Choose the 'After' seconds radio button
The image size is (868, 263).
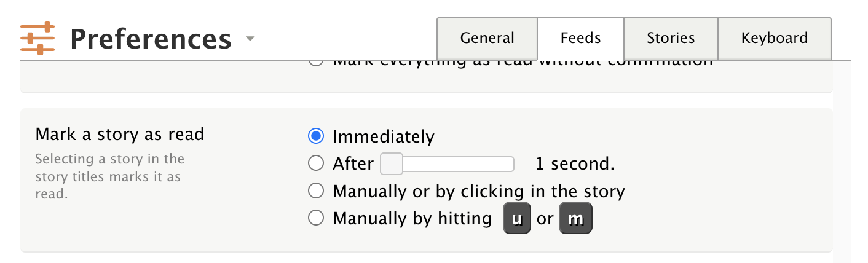click(x=315, y=163)
